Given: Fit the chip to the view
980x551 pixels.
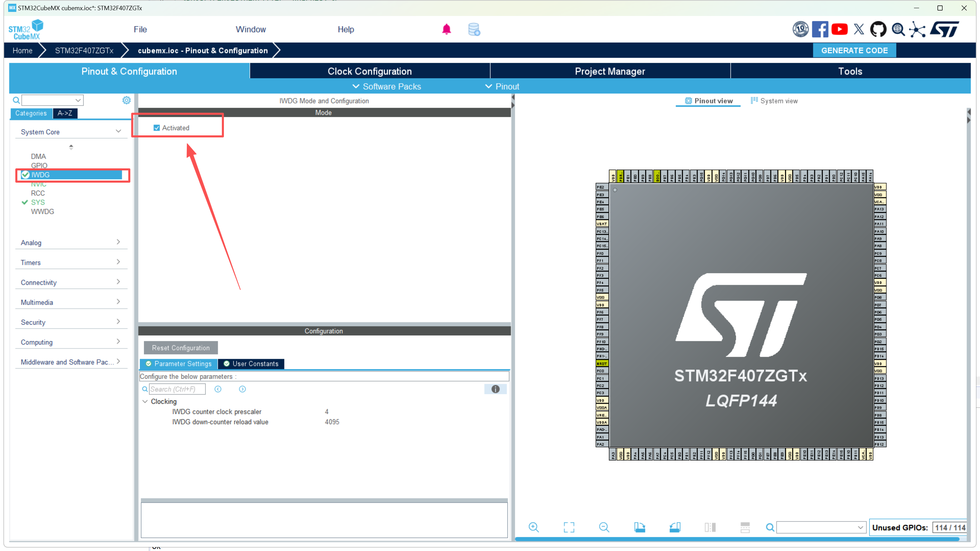Looking at the screenshot, I should pyautogui.click(x=569, y=527).
